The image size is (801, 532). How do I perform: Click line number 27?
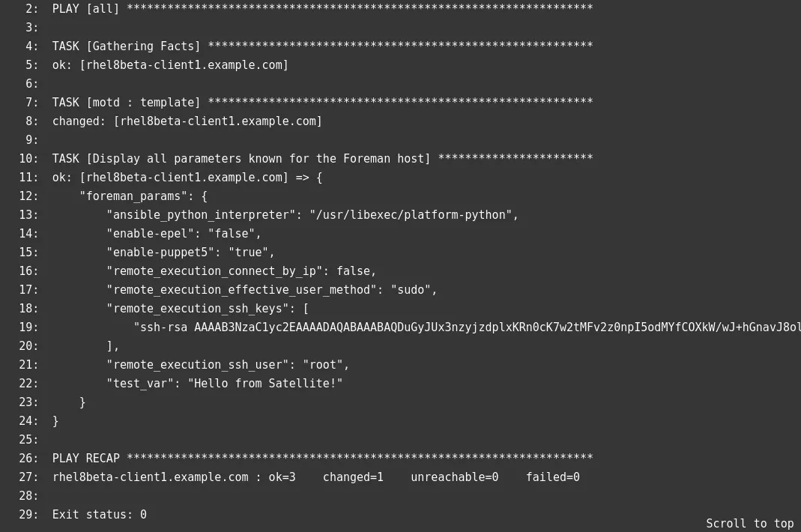tap(28, 477)
